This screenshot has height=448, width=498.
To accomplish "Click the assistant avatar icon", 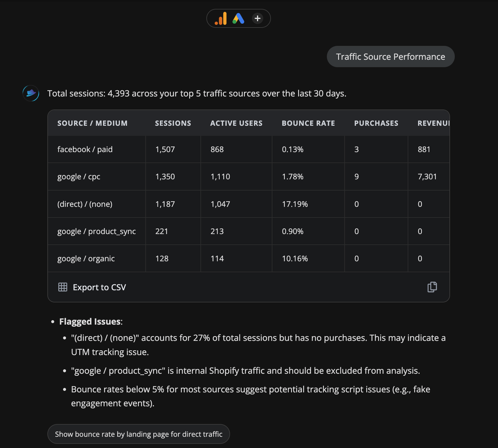I will (31, 93).
